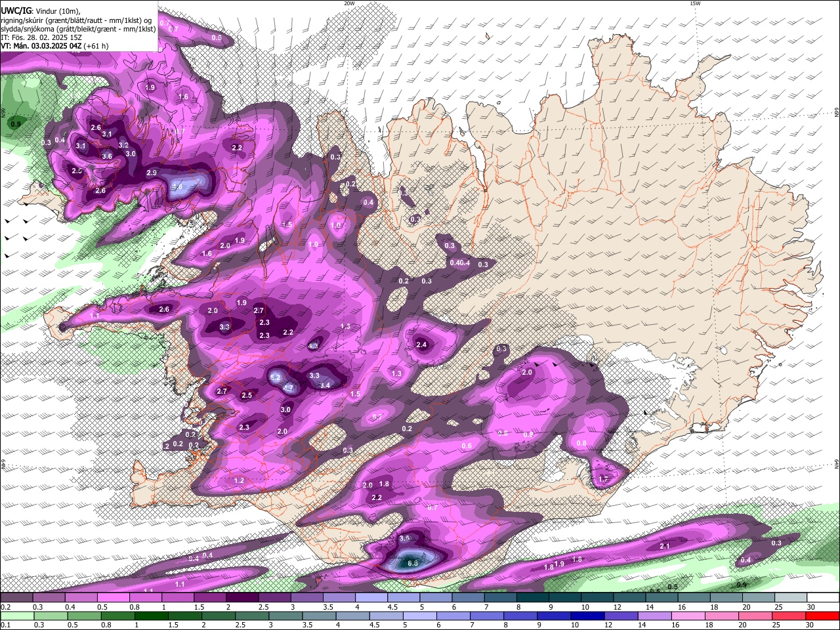
Task: Click the 2.1 value in the southeast offshore band
Action: point(665,546)
